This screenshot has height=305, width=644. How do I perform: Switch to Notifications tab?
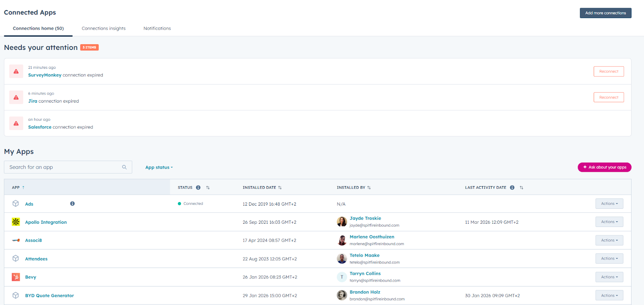point(157,28)
